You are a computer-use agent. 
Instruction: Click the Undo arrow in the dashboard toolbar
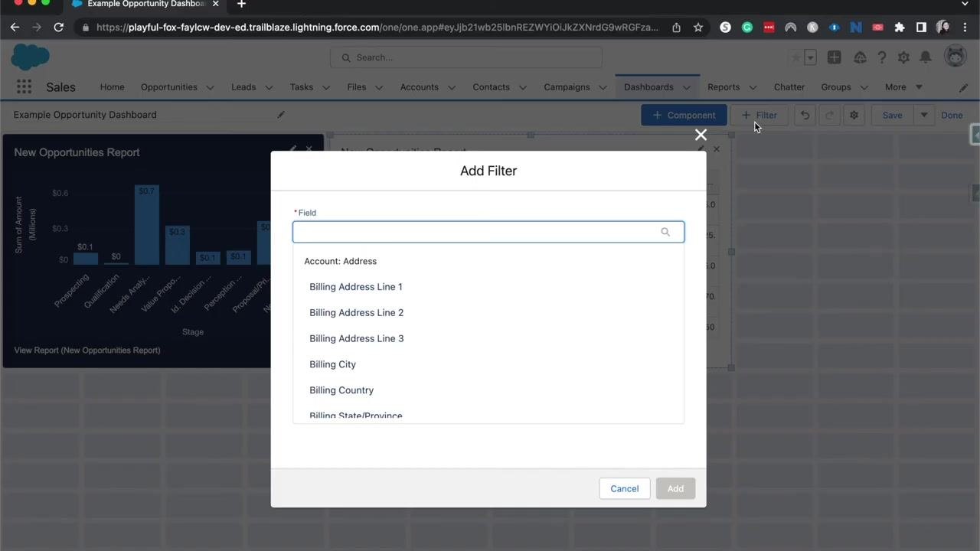coord(805,116)
